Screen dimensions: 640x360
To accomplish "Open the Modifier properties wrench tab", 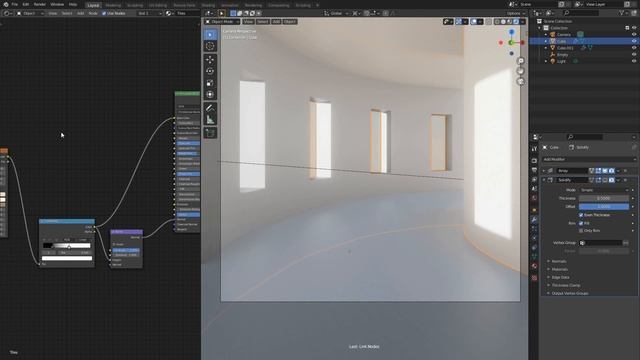I will 534,220.
